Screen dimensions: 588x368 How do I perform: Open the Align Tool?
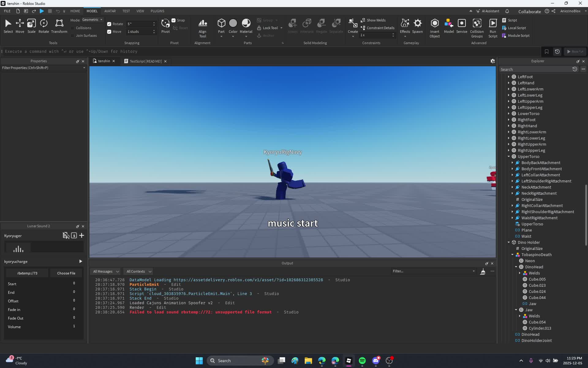(x=202, y=28)
